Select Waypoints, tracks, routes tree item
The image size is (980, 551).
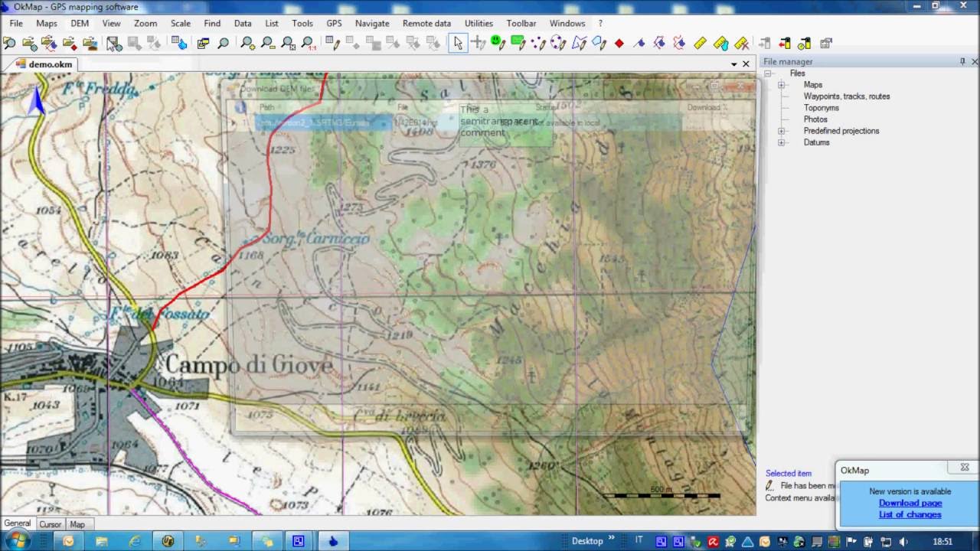(x=847, y=96)
